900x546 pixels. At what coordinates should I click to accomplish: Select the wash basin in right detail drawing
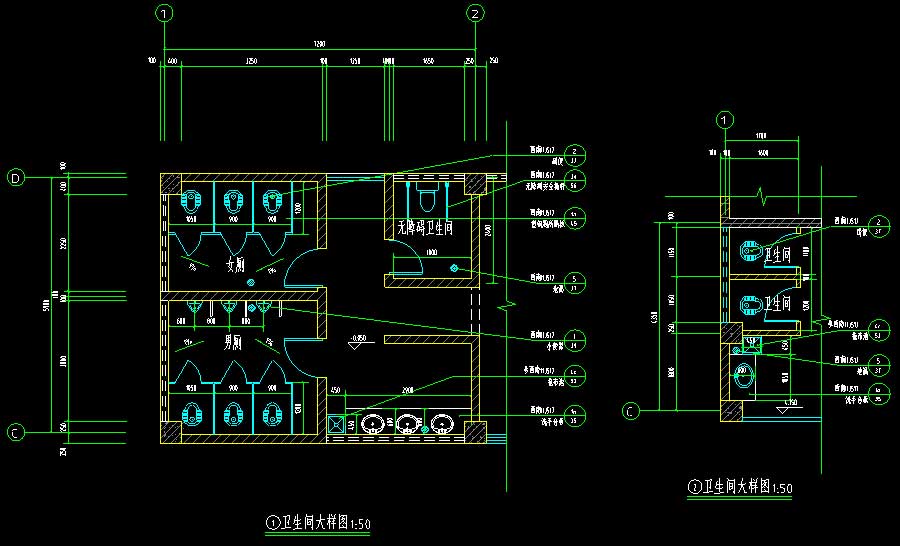741,378
